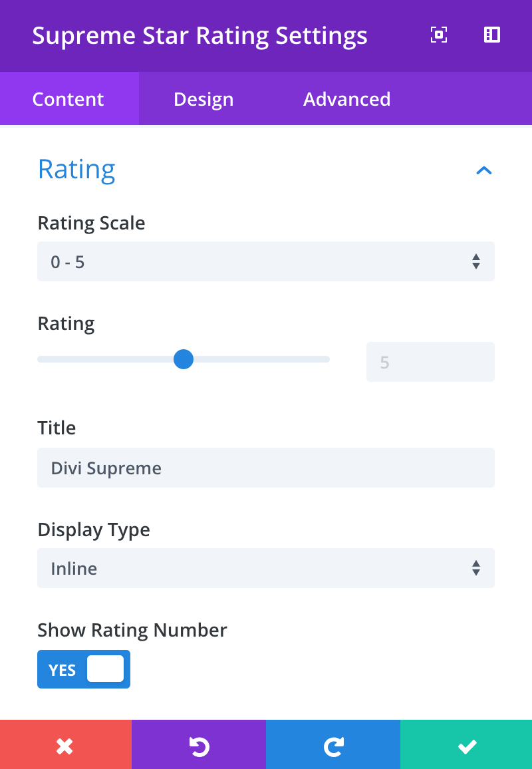Screen dimensions: 532x769
Task: Click the YES label on the toggle
Action: tap(63, 670)
